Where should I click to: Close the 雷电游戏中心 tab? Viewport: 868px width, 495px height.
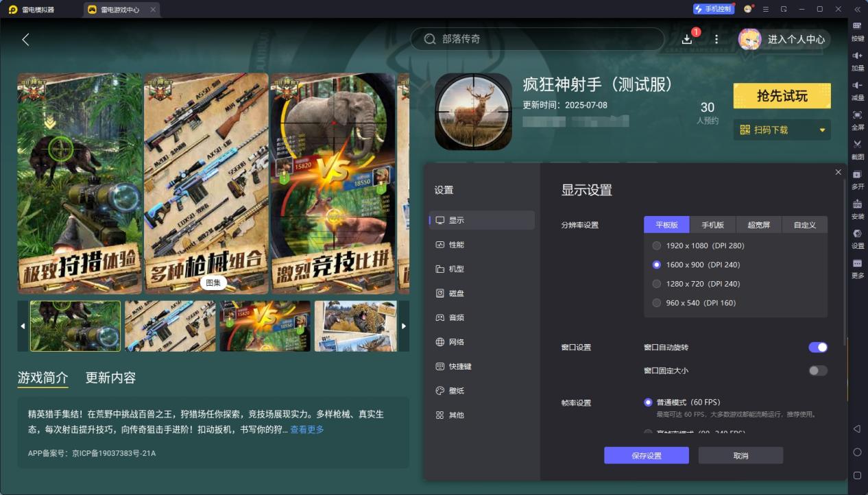pyautogui.click(x=152, y=10)
